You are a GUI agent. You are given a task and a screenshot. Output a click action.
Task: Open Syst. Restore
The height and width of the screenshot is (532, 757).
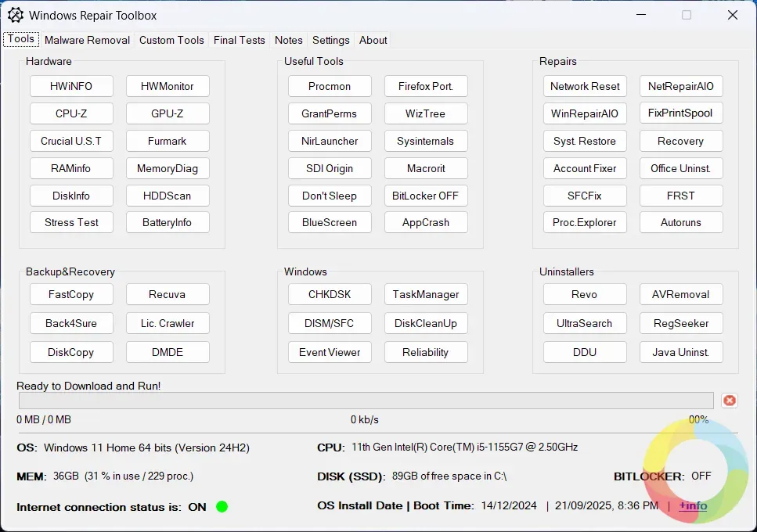(585, 141)
